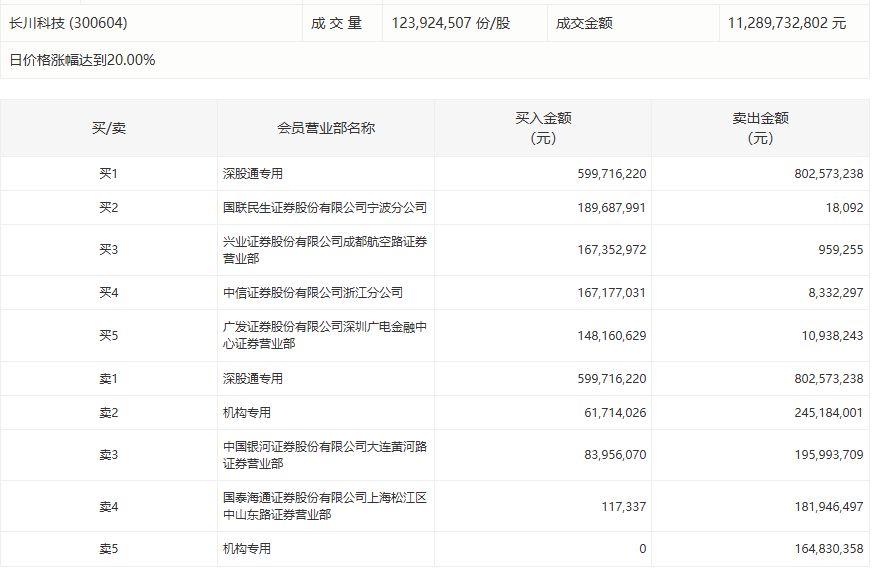Select the 买2 row label
This screenshot has width=872, height=573.
pos(109,208)
